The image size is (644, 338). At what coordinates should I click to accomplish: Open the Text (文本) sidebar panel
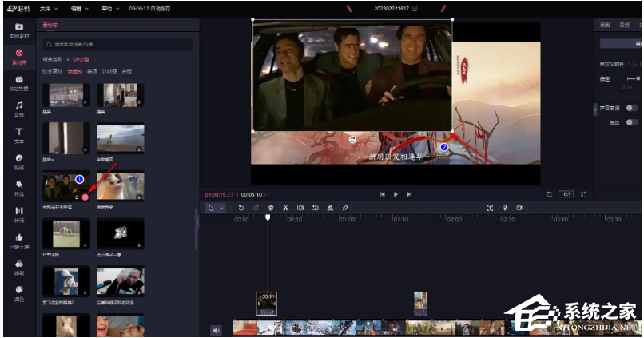(x=18, y=134)
